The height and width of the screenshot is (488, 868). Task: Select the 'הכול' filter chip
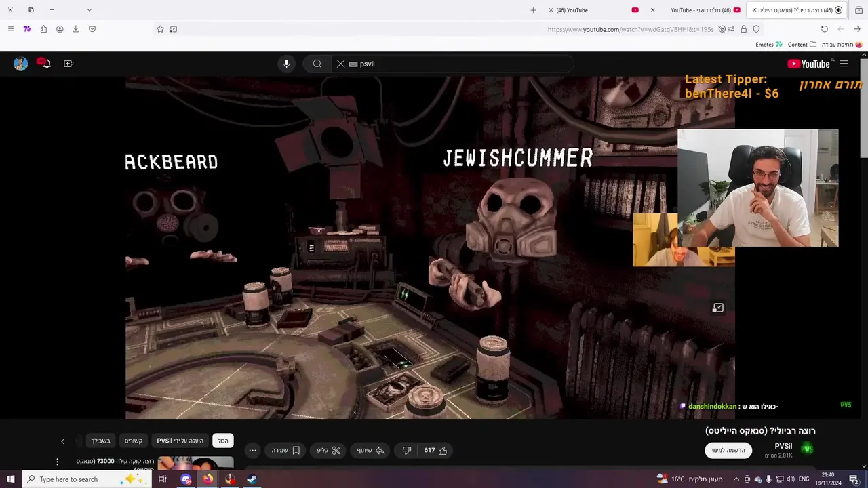click(x=223, y=441)
